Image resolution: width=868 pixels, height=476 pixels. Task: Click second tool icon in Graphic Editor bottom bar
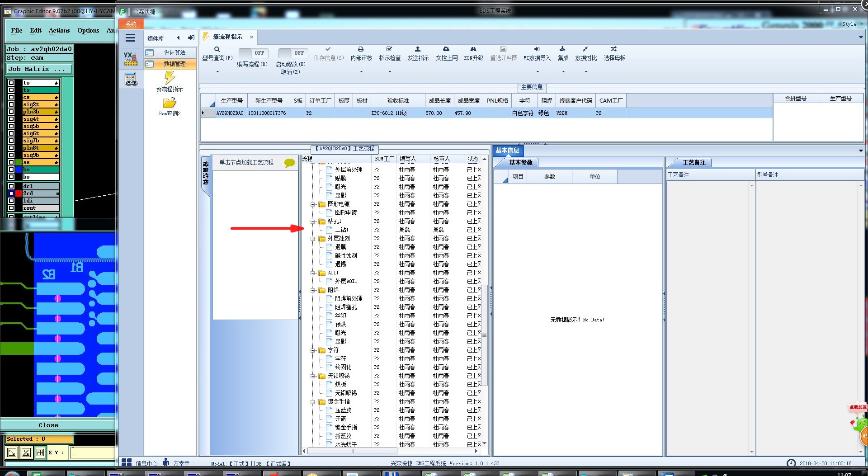point(26,452)
